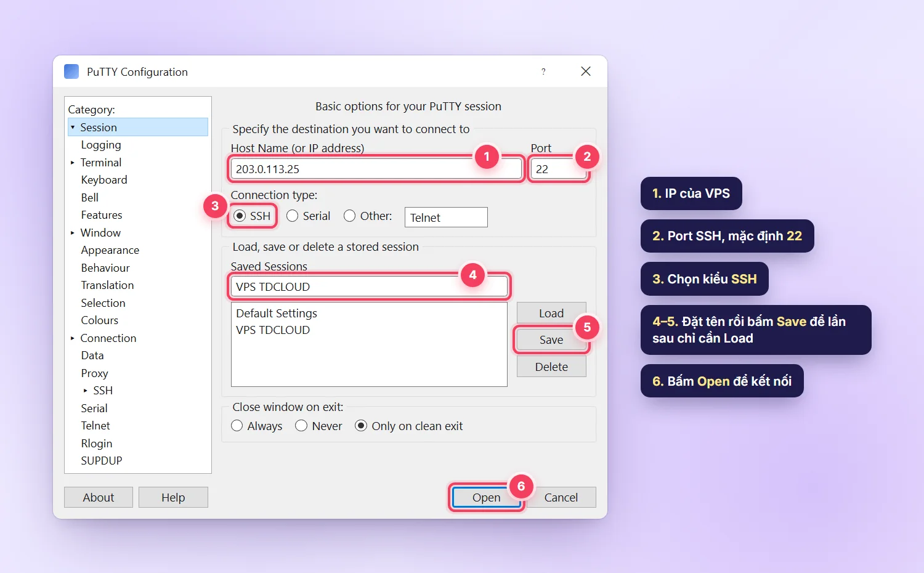Open Rlogin settings in the tree
This screenshot has height=573, width=924.
pyautogui.click(x=97, y=444)
